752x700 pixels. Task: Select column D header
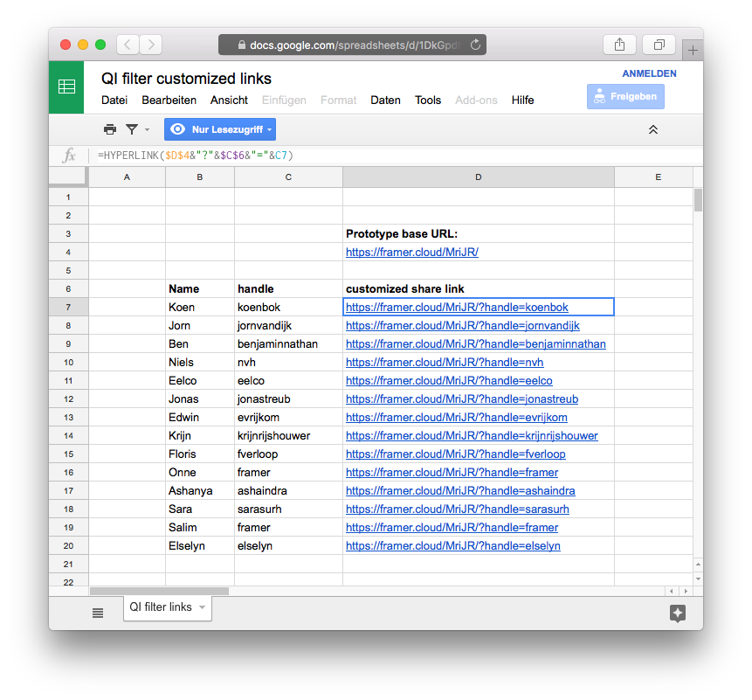(478, 177)
